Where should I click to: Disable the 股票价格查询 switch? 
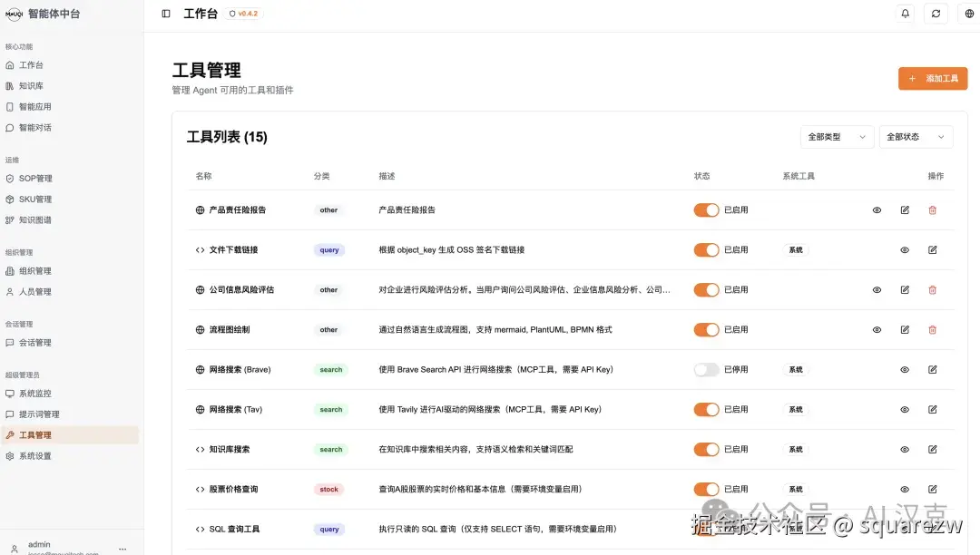[x=706, y=490]
